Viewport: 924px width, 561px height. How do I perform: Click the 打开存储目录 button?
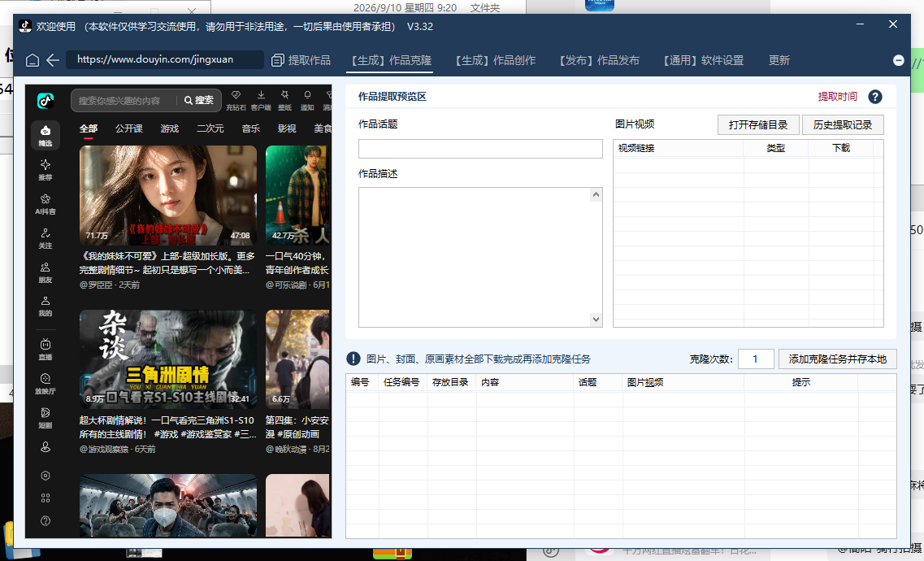tap(758, 125)
